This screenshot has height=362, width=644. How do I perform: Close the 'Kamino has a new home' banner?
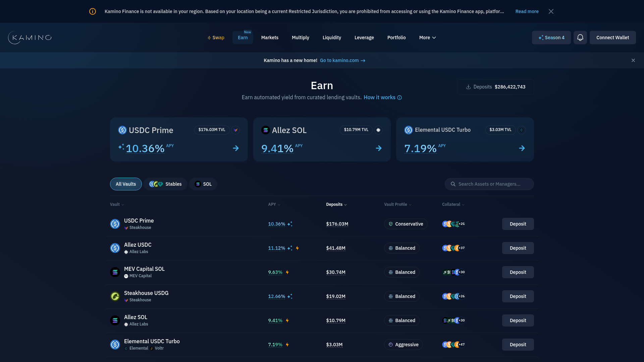tap(633, 60)
